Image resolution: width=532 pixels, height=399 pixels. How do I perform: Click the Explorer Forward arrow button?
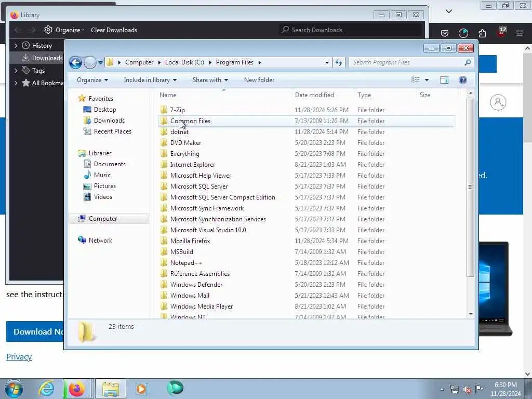[x=90, y=62]
